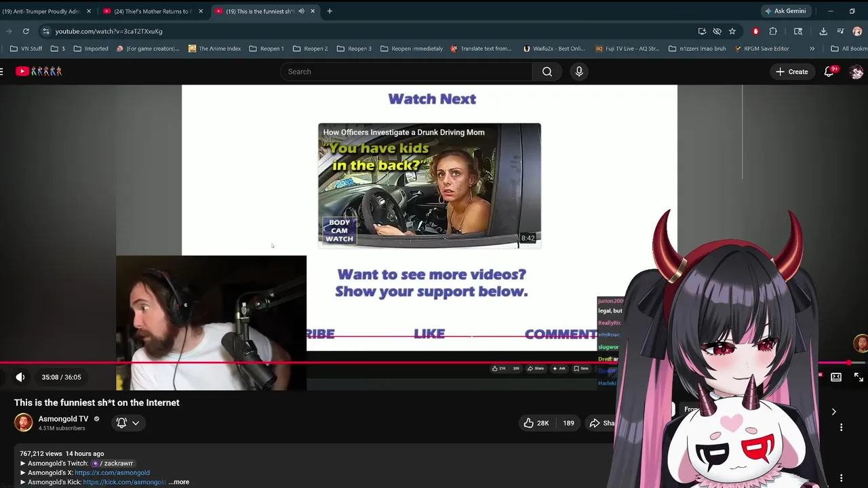Toggle the crossed-eye icon in address bar

click(x=717, y=31)
